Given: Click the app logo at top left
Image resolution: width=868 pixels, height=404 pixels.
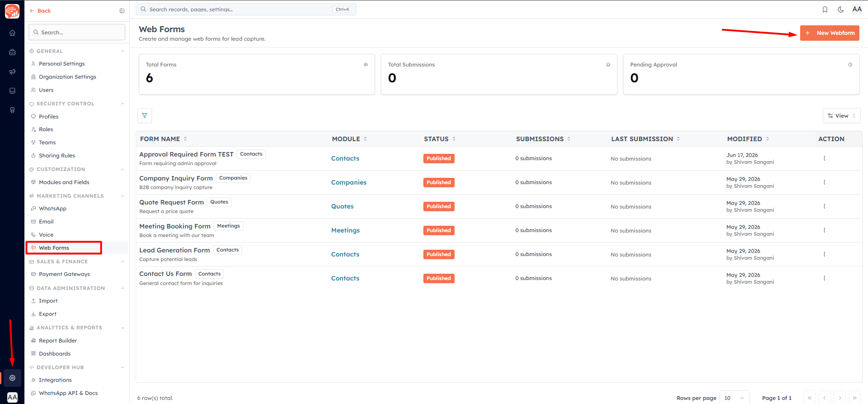Looking at the screenshot, I should pyautogui.click(x=12, y=11).
